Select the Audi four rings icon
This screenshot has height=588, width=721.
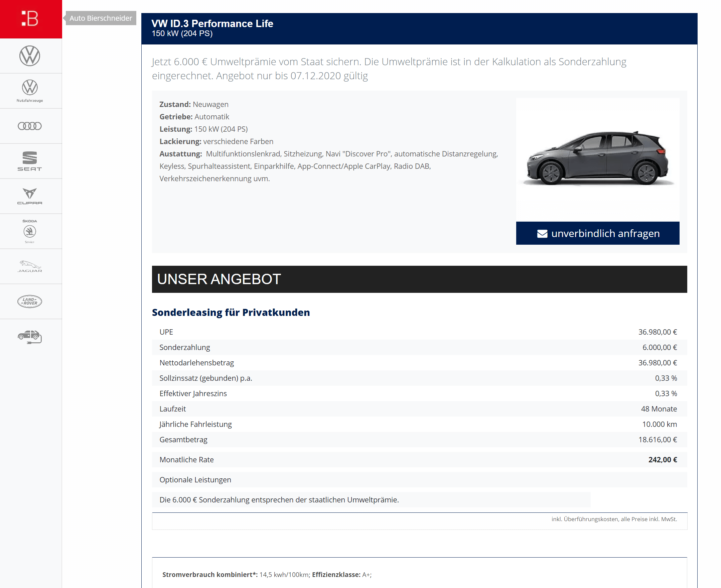point(30,126)
